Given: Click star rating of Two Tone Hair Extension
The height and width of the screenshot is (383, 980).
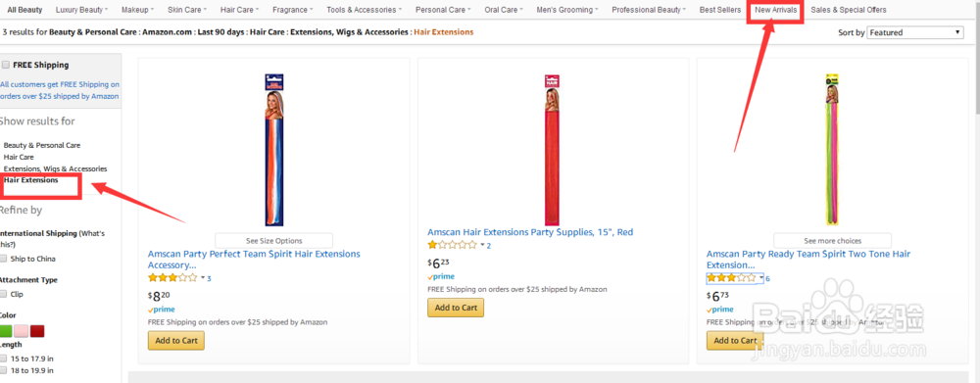Looking at the screenshot, I should (x=731, y=278).
